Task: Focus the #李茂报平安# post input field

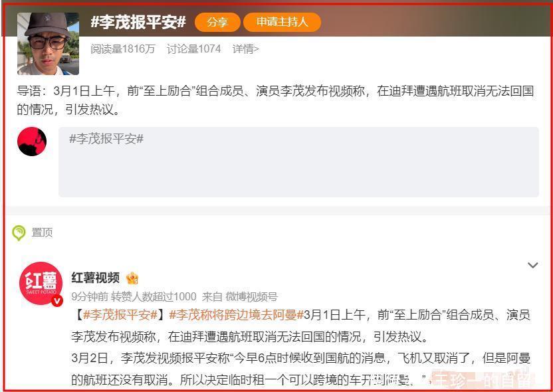Action: pyautogui.click(x=298, y=162)
